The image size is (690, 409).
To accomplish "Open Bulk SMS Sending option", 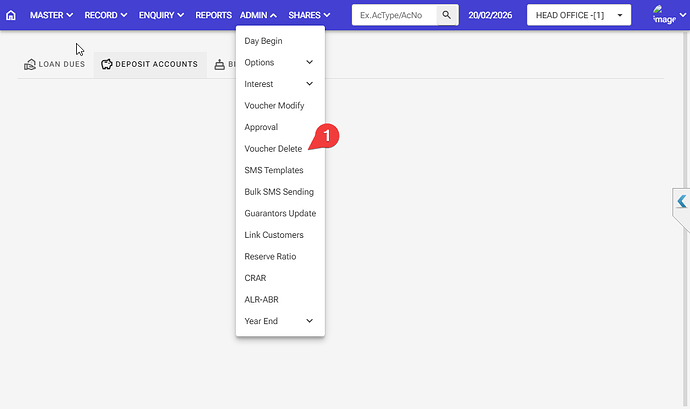I will (279, 192).
